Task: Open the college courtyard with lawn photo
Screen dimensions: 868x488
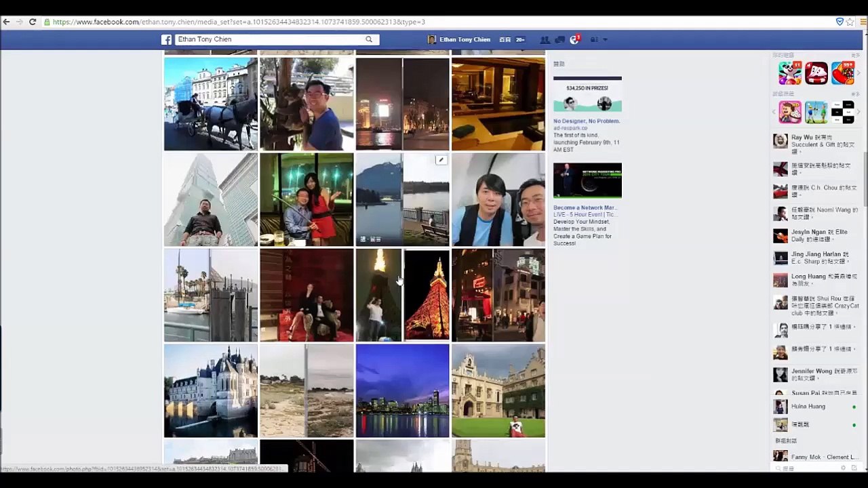Action: pos(498,390)
